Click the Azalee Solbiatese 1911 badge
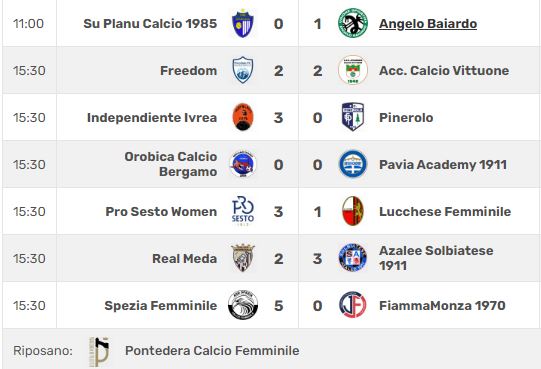The image size is (541, 369). coord(353,258)
